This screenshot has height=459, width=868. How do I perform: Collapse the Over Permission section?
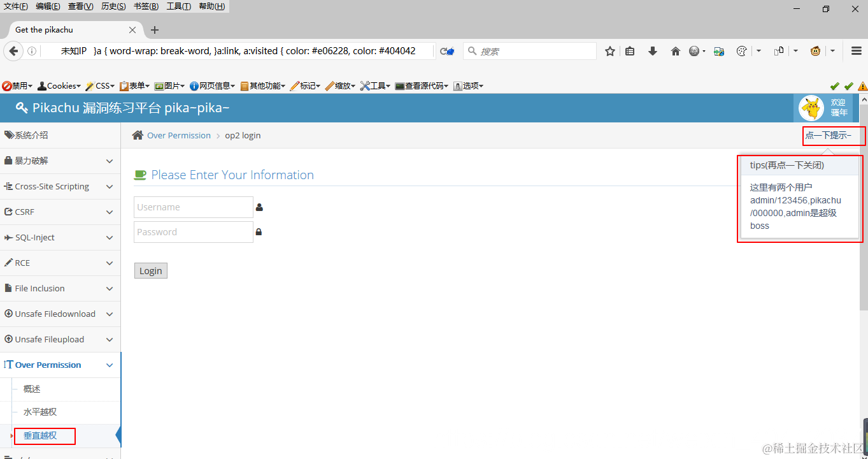60,365
